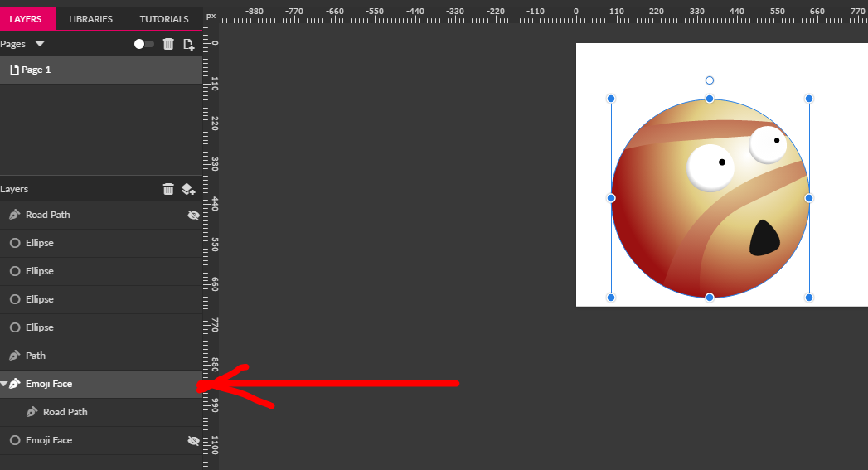Click the top-right selection handle

pos(809,99)
